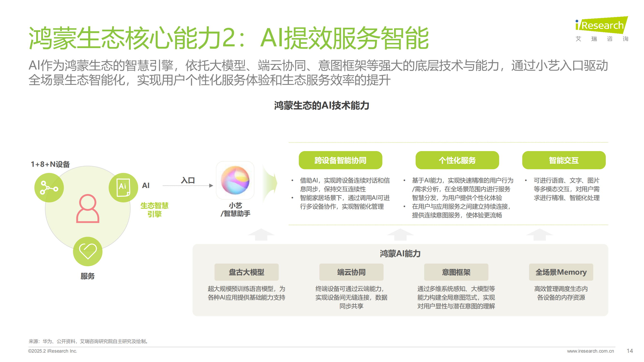Click the iResearch logo
This screenshot has width=644, height=362.
pyautogui.click(x=602, y=25)
